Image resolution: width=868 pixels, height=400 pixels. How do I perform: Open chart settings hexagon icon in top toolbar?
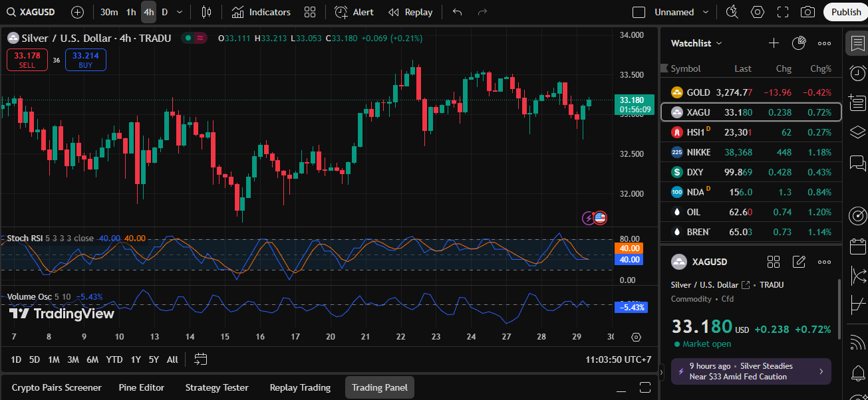758,12
